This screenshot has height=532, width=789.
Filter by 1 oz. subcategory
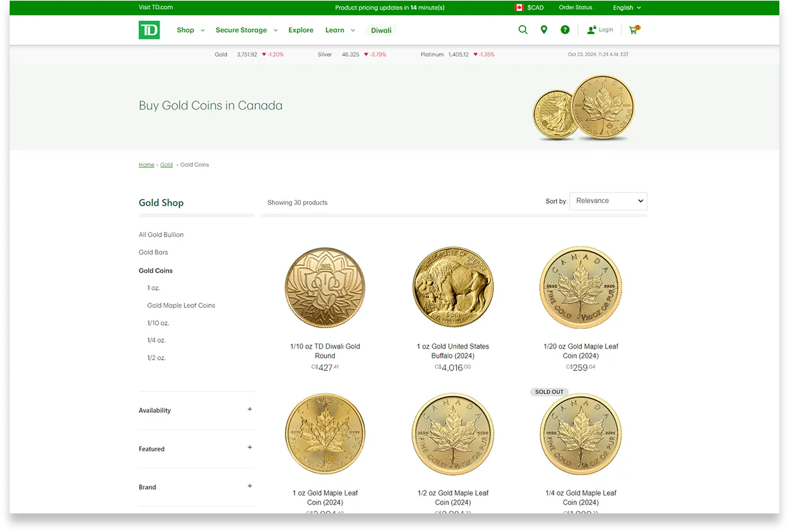(x=153, y=288)
